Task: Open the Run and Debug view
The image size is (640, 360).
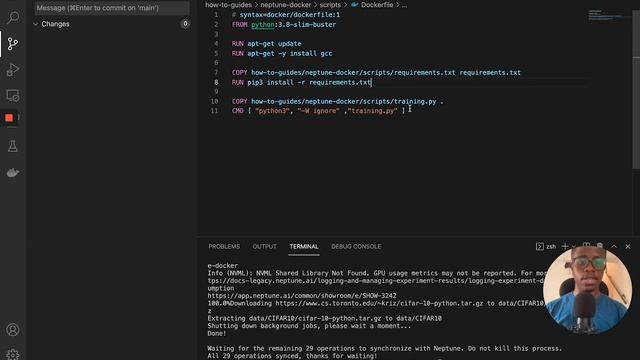Action: [x=13, y=70]
